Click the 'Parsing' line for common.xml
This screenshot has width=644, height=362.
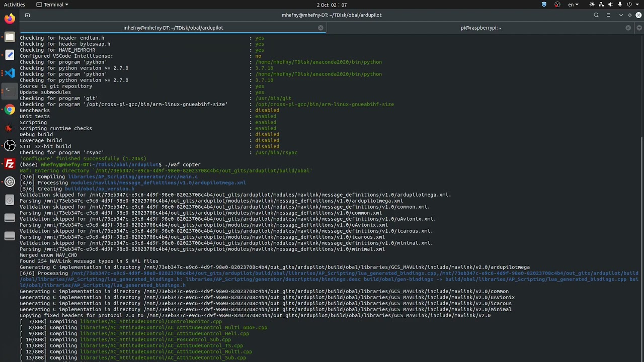point(201,213)
